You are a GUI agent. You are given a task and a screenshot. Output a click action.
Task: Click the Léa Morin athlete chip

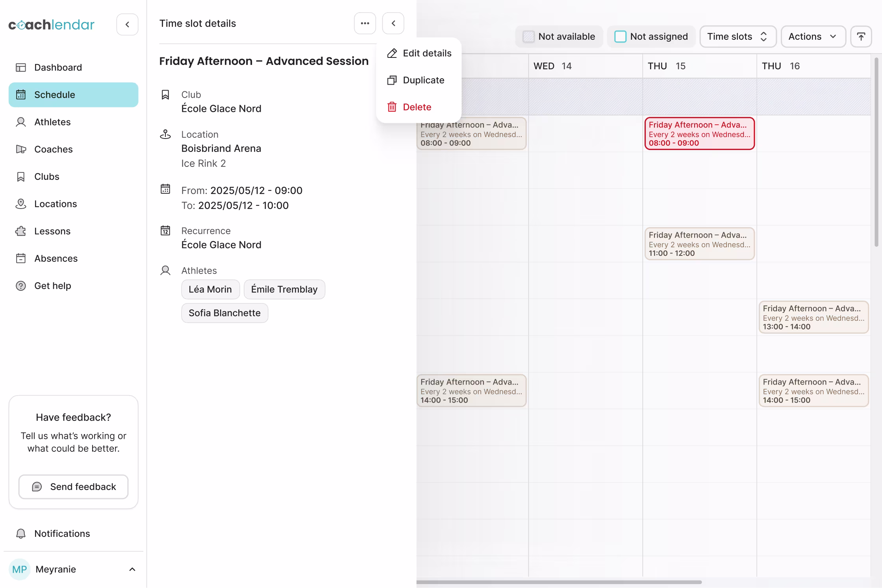coord(210,289)
